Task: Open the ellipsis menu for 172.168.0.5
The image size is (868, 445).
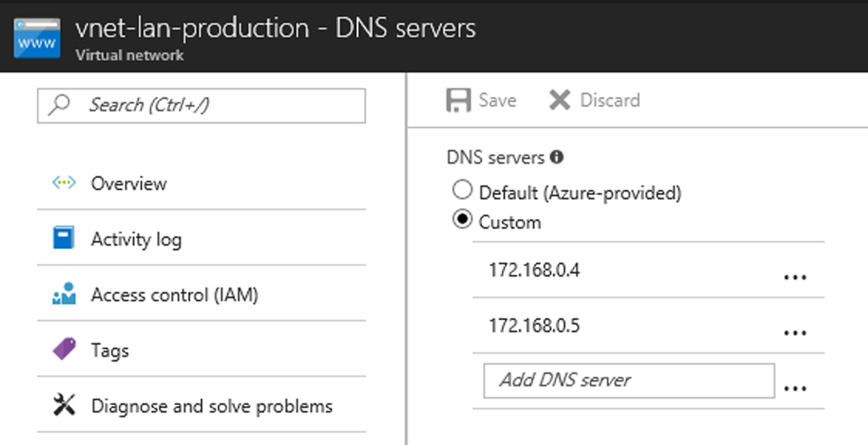Action: click(795, 333)
